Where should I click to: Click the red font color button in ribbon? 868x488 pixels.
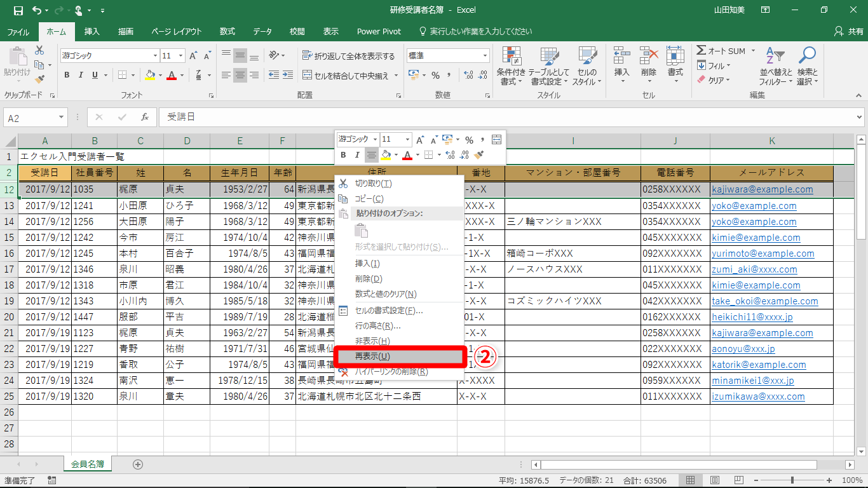pyautogui.click(x=171, y=76)
